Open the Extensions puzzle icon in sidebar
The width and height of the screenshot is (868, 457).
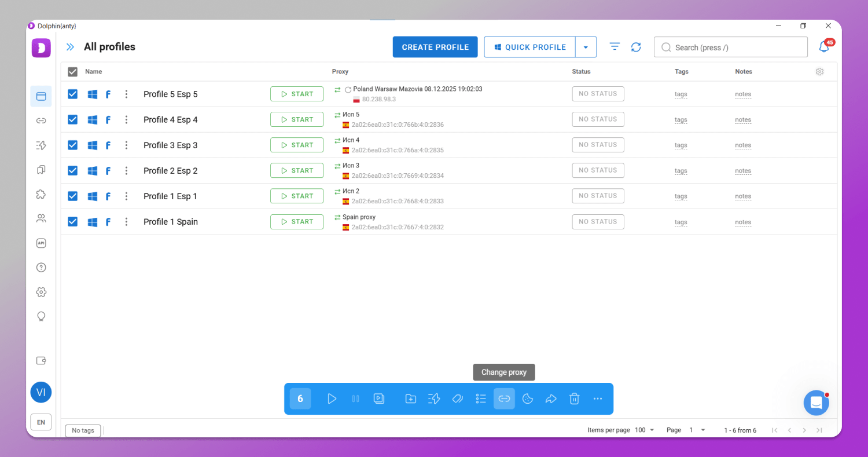click(x=41, y=194)
